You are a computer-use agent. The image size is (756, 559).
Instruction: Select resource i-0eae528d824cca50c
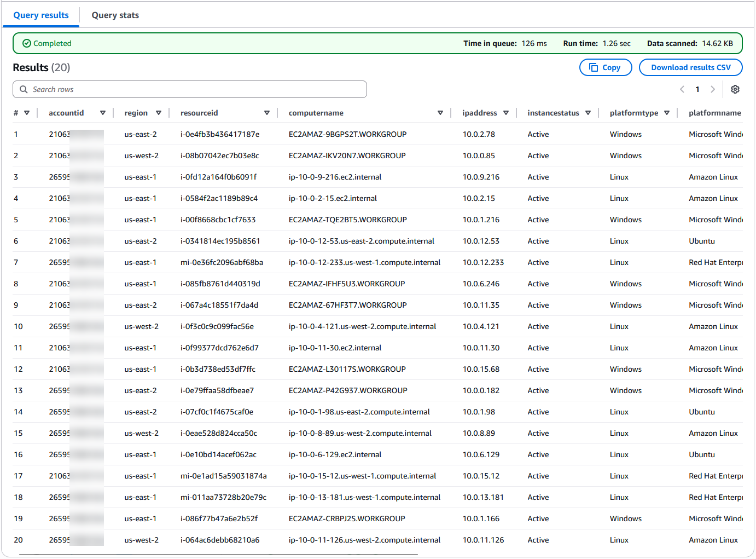[219, 433]
